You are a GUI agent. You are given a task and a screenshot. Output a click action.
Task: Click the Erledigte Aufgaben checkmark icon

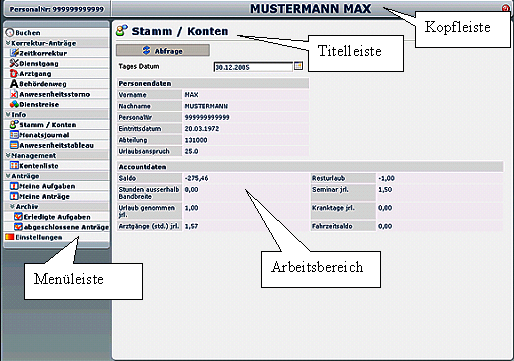(18, 217)
